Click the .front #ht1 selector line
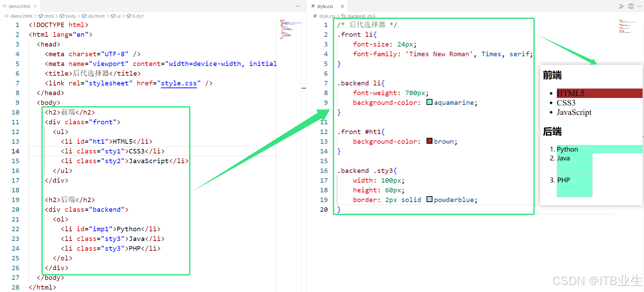Viewport: 644px width, 292px height. pos(361,132)
